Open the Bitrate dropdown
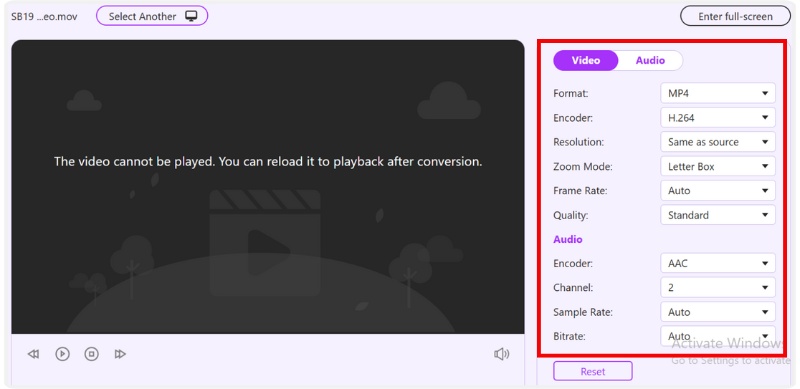The width and height of the screenshot is (800, 389). (x=718, y=336)
